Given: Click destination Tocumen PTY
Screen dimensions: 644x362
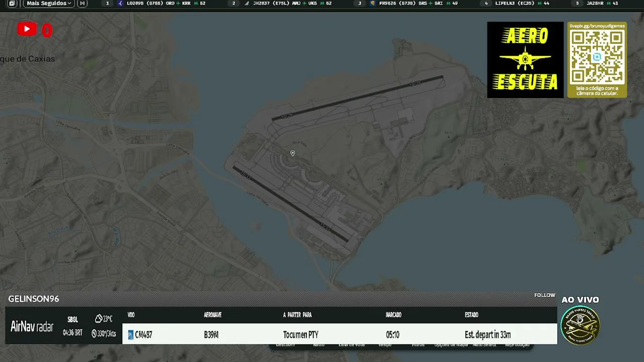Looking at the screenshot, I should [301, 335].
